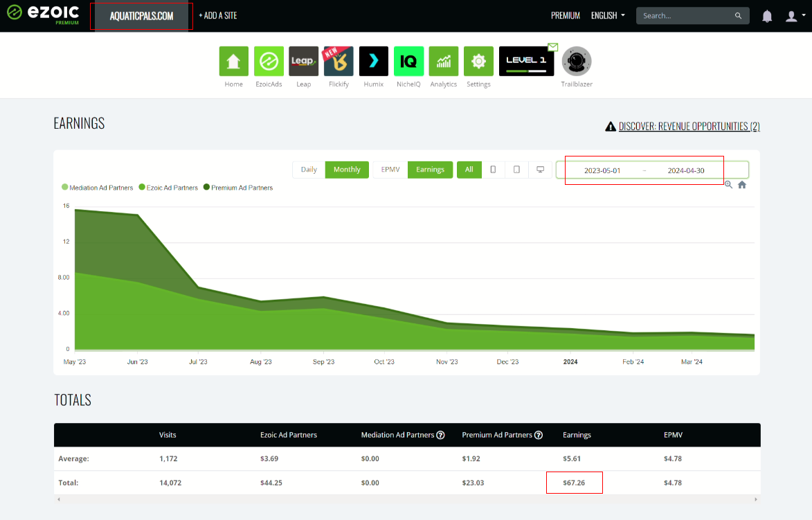
Task: Select the total visits value 14,072
Action: pos(170,483)
